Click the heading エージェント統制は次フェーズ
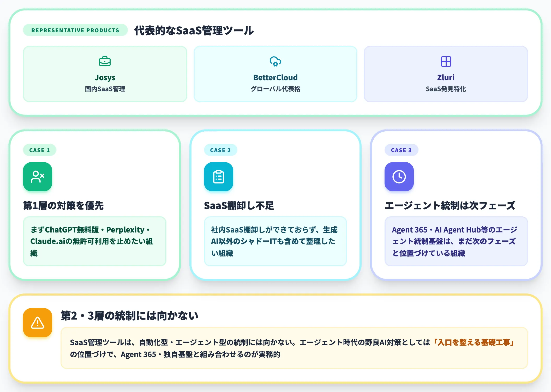551x392 pixels. pyautogui.click(x=450, y=205)
